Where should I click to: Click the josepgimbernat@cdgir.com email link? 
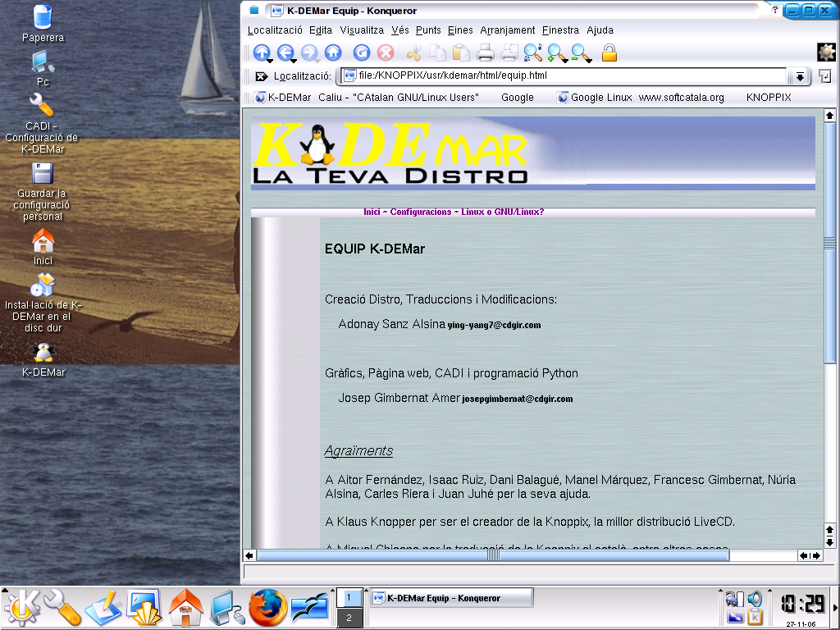point(518,399)
